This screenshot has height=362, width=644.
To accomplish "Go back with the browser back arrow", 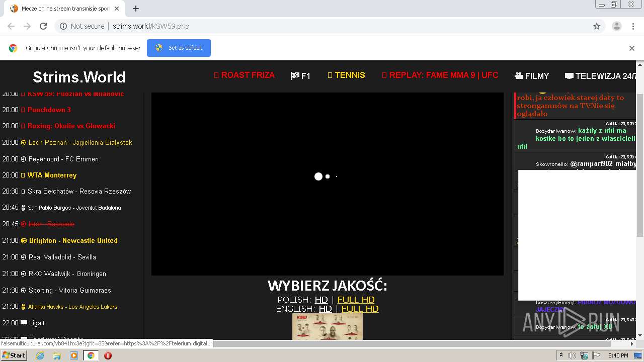I will pyautogui.click(x=11, y=26).
